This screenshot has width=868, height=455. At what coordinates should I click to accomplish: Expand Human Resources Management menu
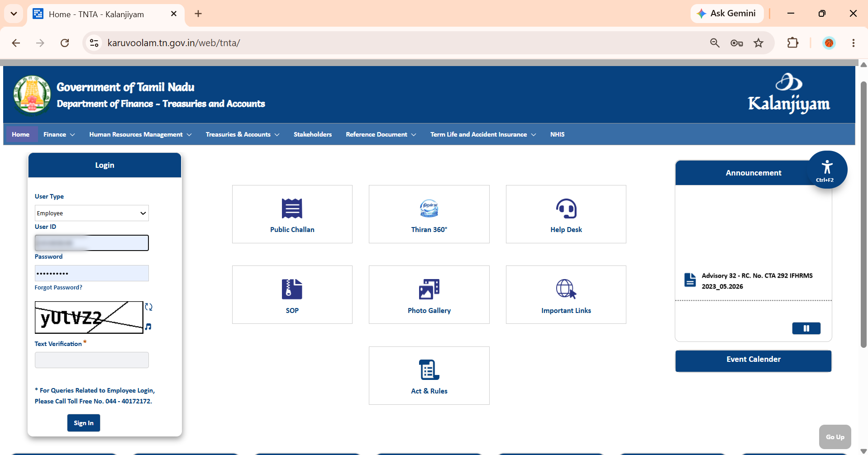140,134
